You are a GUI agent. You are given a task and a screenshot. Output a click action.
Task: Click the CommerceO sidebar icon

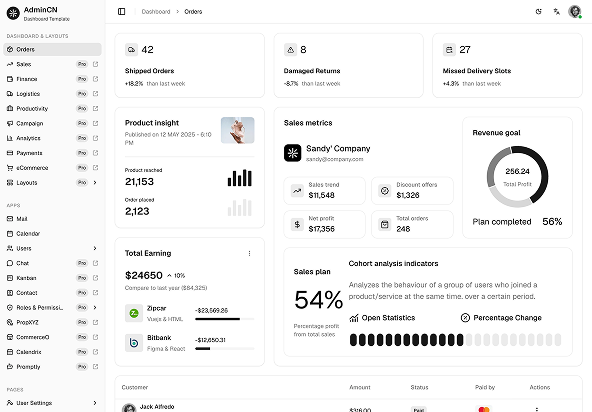coord(10,337)
